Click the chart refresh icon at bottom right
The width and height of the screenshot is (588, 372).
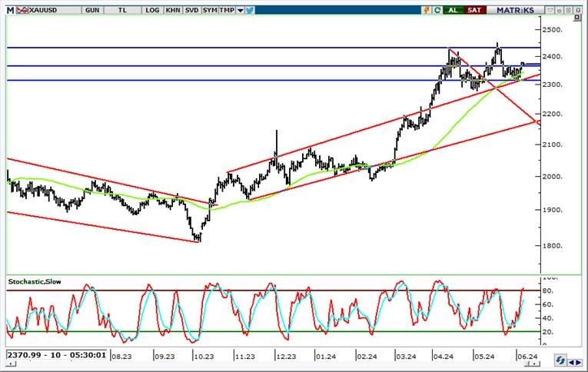[x=563, y=360]
